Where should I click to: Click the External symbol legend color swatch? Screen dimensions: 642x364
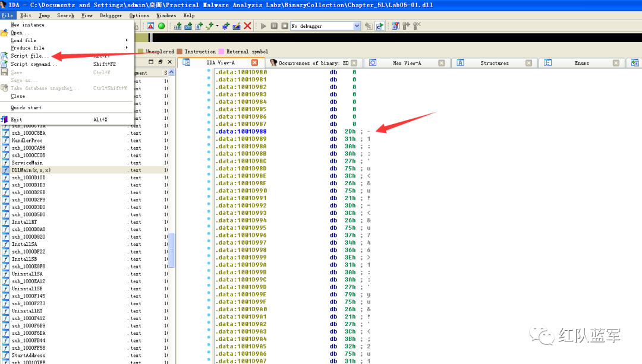coord(221,52)
